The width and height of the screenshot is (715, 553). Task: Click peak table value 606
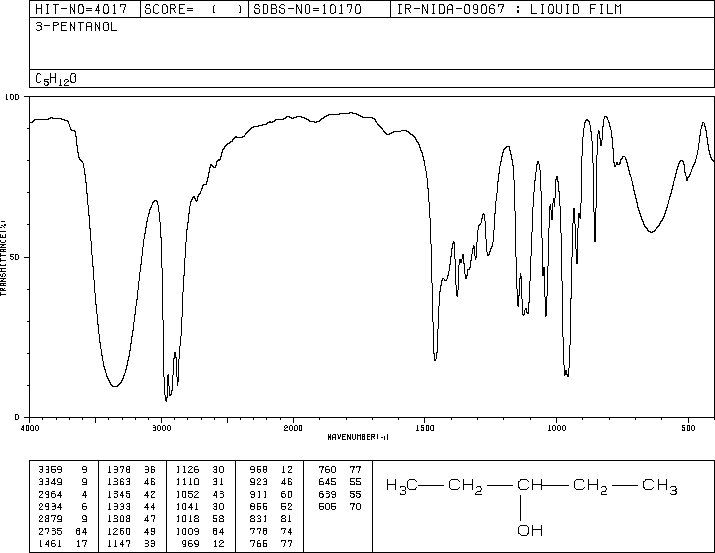pos(327,506)
